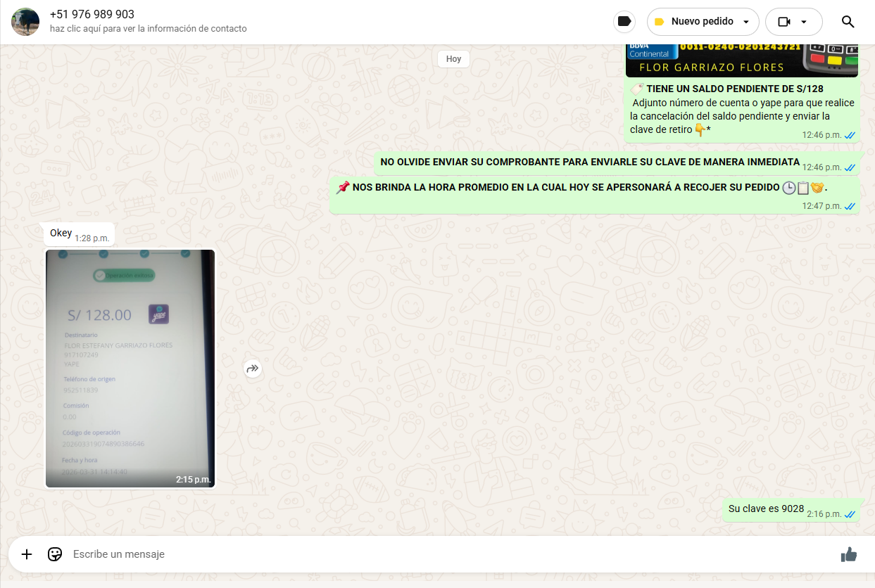Viewport: 875px width, 588px height.
Task: Expand the video call options arrow
Action: tap(804, 22)
